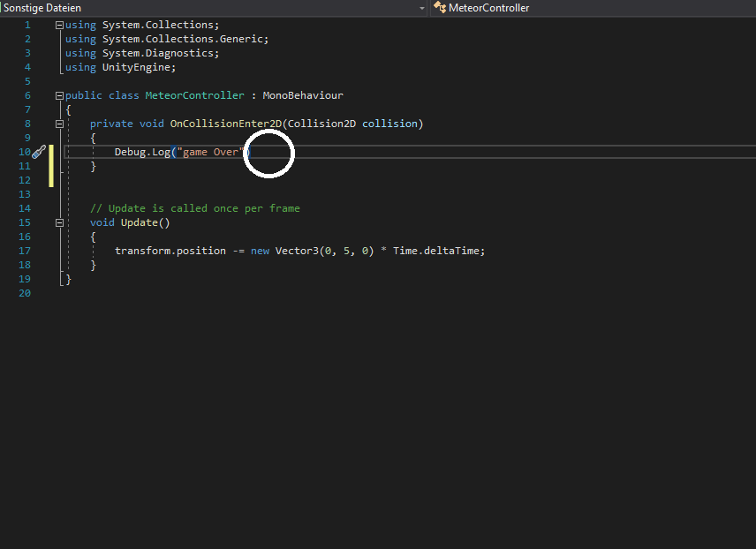Open the Sonstige Dateien project selector
This screenshot has width=756, height=549.
pyautogui.click(x=212, y=7)
